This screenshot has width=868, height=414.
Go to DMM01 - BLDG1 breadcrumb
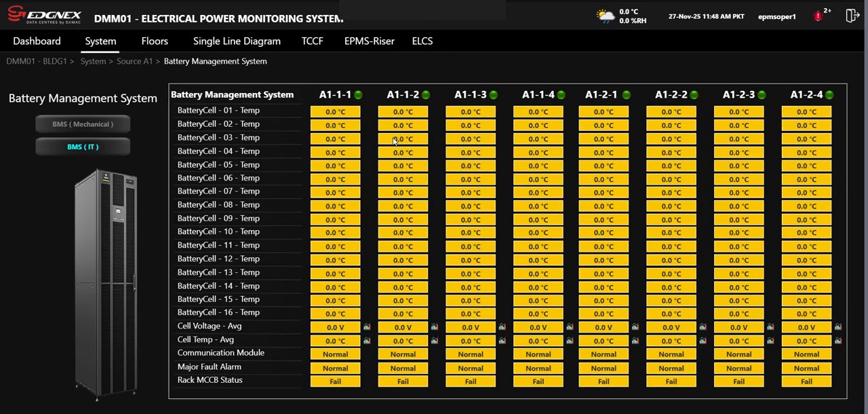(x=37, y=61)
